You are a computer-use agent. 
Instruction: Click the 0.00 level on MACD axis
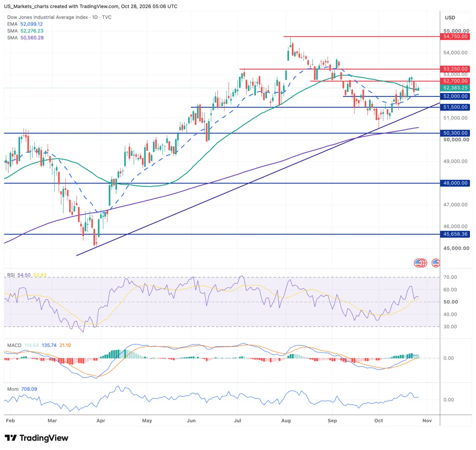point(448,358)
